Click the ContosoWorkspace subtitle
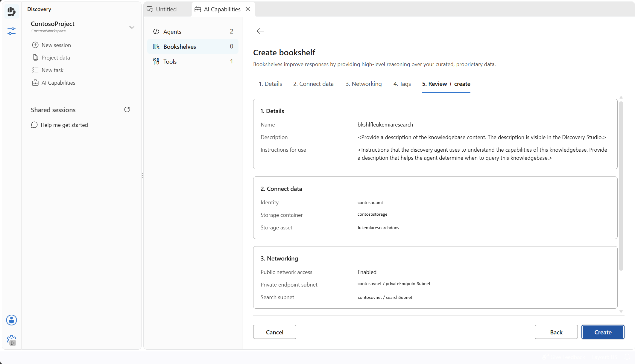 (48, 31)
